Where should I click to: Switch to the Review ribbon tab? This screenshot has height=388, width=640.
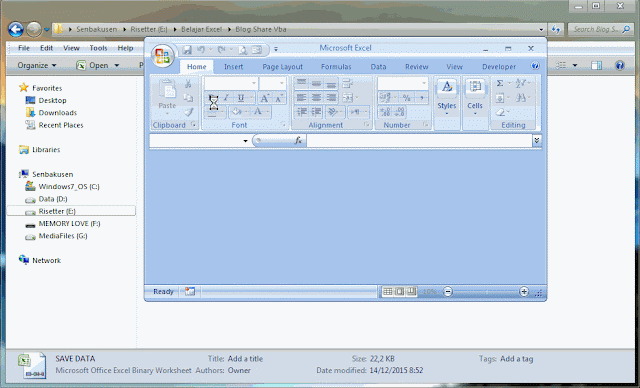coord(416,67)
